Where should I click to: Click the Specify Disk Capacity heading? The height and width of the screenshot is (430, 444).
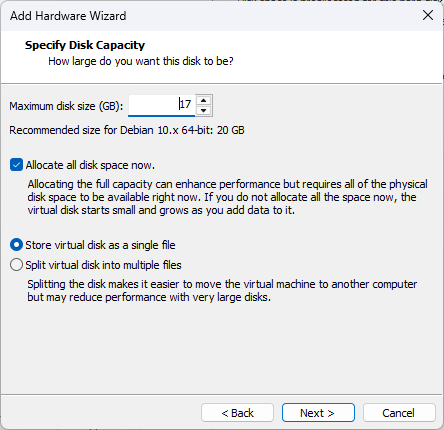(x=85, y=45)
